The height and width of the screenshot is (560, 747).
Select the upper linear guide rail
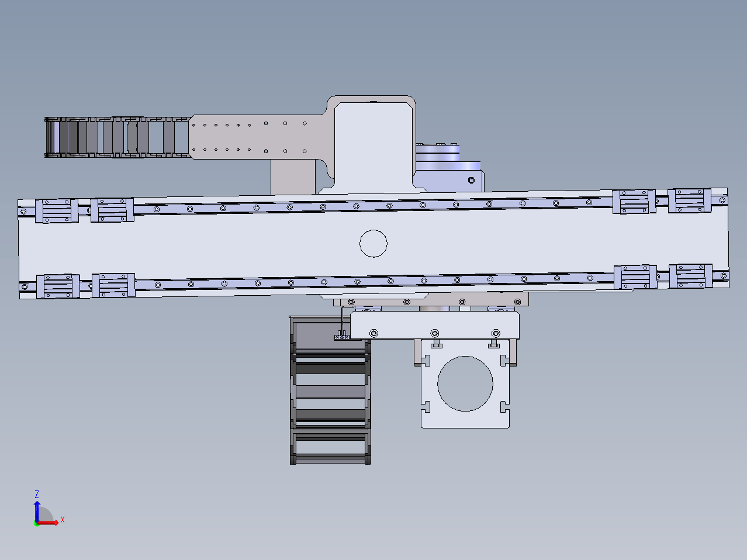[x=373, y=205]
